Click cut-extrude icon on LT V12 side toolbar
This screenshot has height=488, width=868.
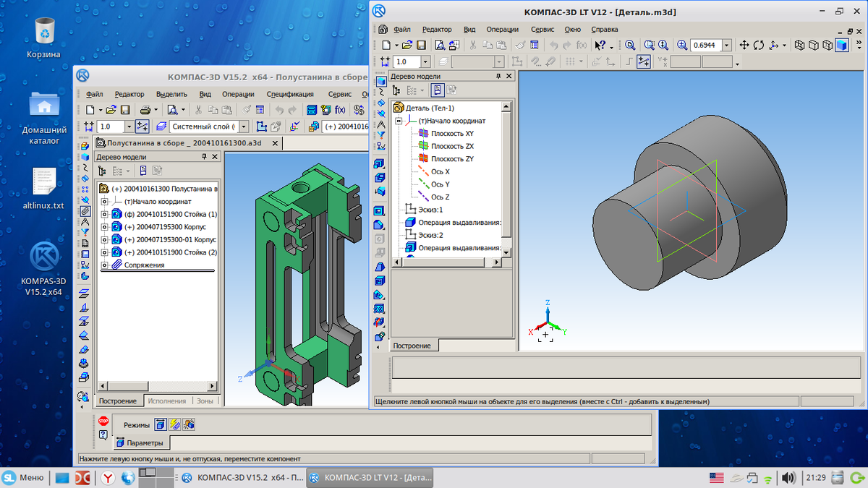tap(380, 178)
